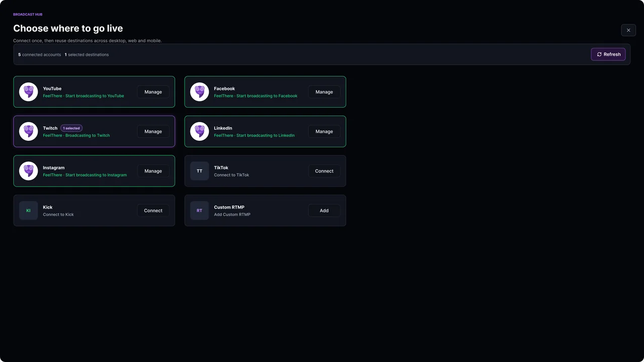Click the 'YouTube' card title
This screenshot has height=362, width=644.
click(x=52, y=88)
